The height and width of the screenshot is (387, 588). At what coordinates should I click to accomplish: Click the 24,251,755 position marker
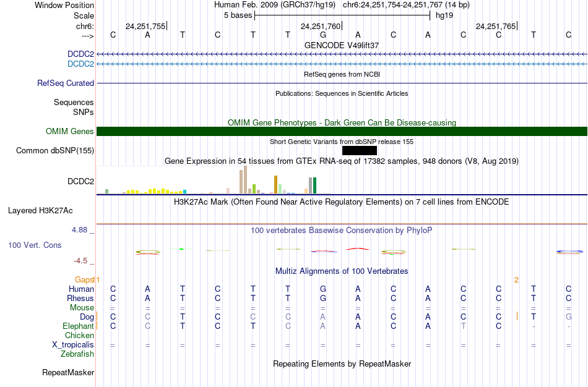145,26
